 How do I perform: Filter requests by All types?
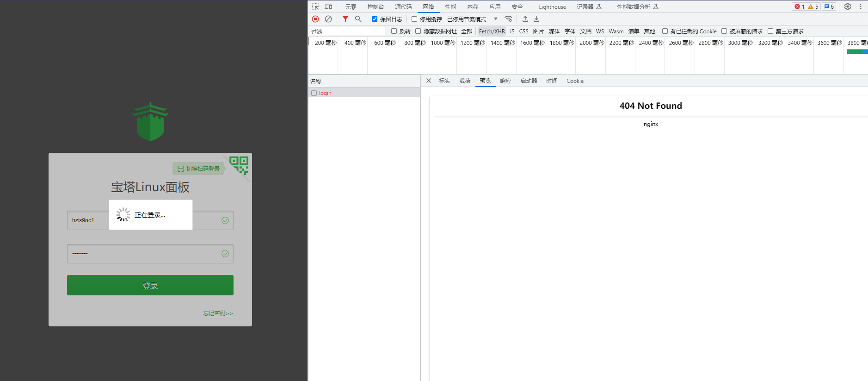[x=467, y=31]
